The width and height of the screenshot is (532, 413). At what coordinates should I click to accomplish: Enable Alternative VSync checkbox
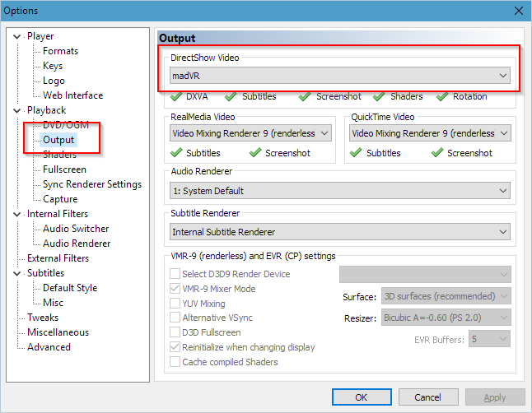175,318
